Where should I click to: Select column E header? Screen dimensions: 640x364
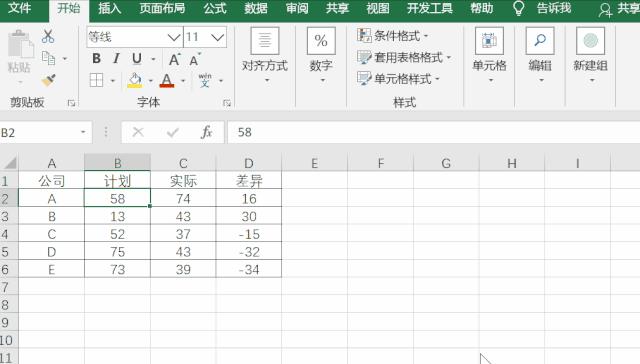314,163
